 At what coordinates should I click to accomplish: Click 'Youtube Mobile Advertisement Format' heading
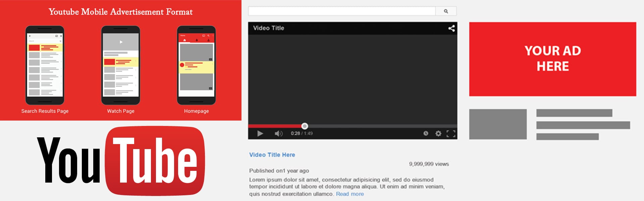pos(120,12)
